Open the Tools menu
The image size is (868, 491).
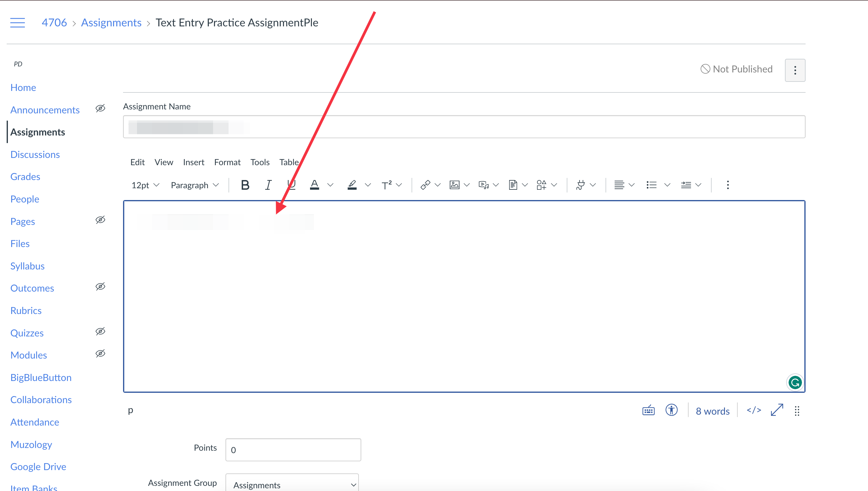[x=260, y=162]
